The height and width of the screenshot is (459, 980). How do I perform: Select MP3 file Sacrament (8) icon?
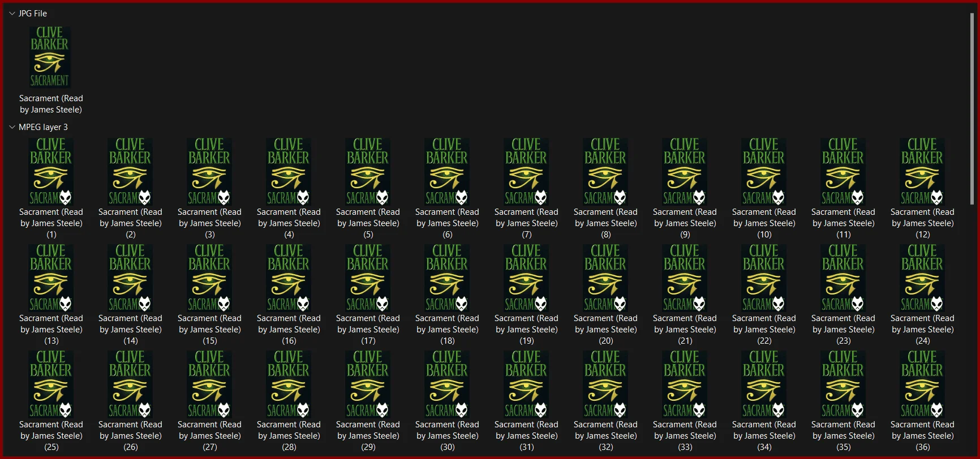(605, 171)
